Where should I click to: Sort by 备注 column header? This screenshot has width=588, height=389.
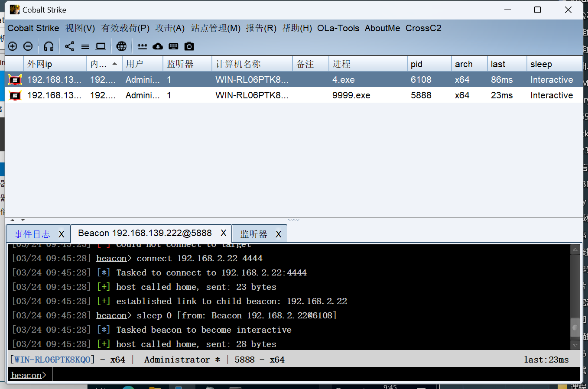311,64
